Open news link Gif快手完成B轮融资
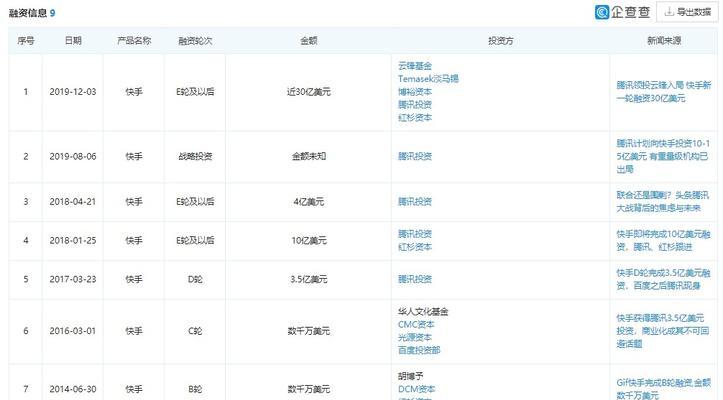Viewport: 723px width, 400px height. pyautogui.click(x=664, y=389)
